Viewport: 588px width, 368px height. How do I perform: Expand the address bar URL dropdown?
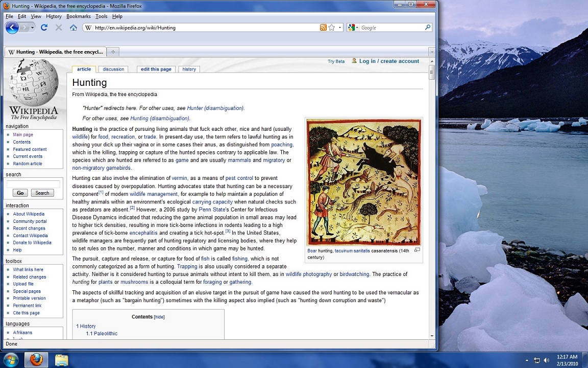point(340,28)
